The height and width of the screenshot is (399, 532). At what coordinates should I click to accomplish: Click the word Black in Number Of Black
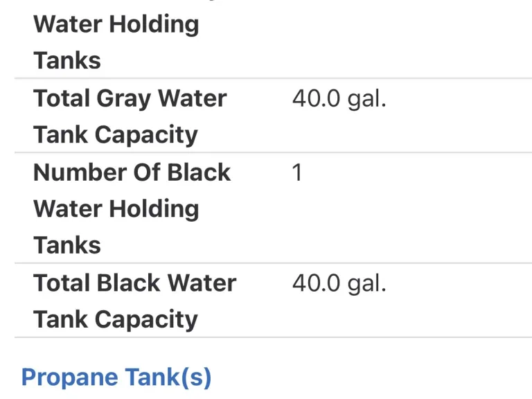click(199, 172)
